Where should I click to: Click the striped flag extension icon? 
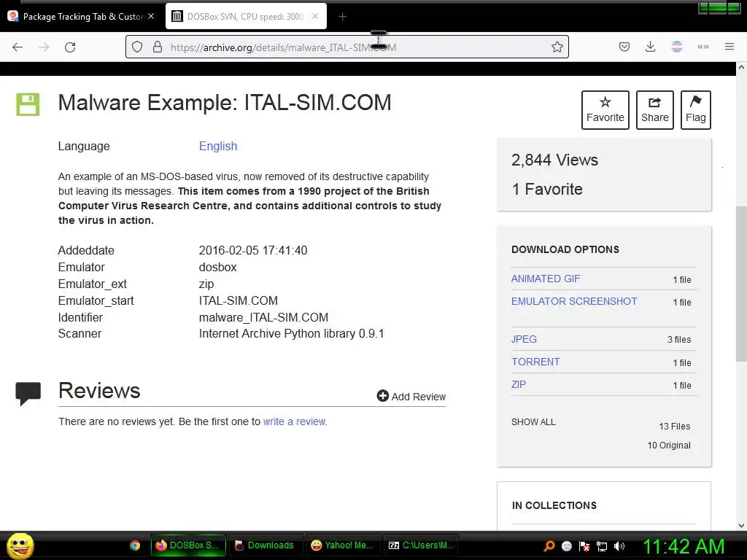(x=677, y=47)
